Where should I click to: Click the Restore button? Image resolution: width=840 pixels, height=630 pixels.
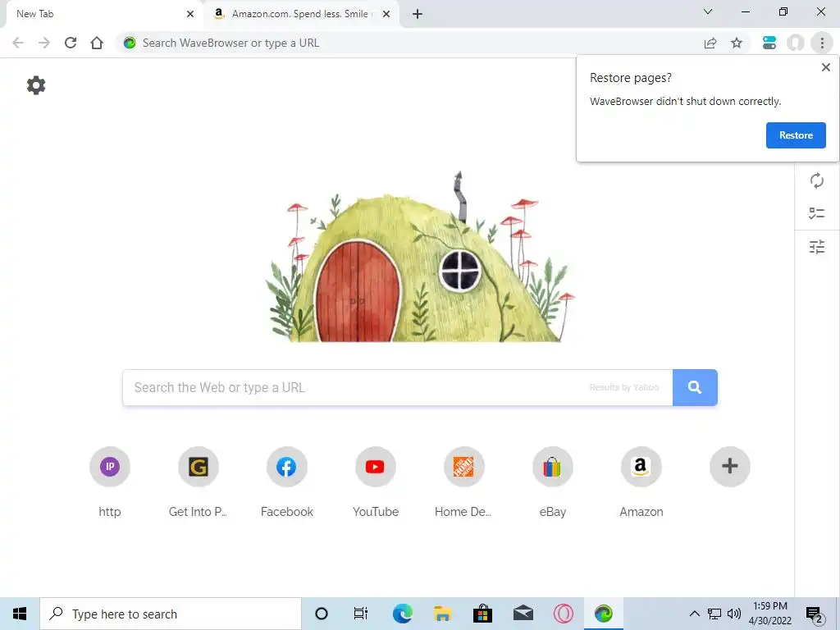coord(796,135)
